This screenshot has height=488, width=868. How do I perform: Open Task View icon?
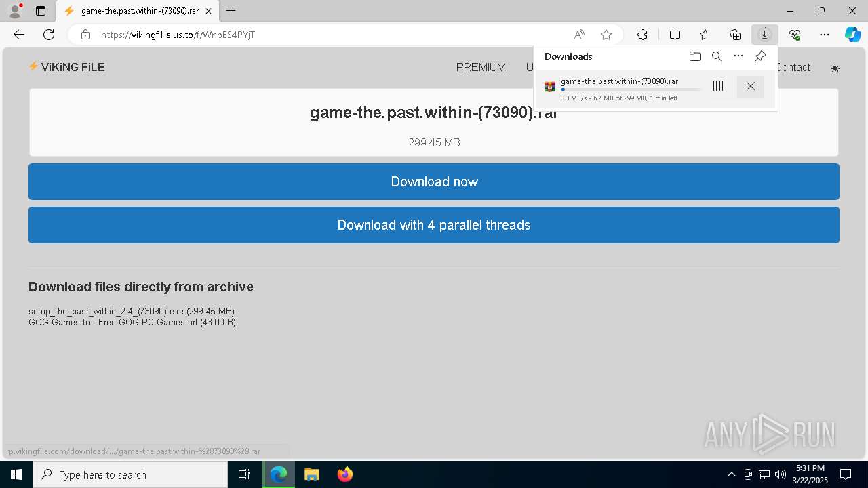tap(244, 474)
